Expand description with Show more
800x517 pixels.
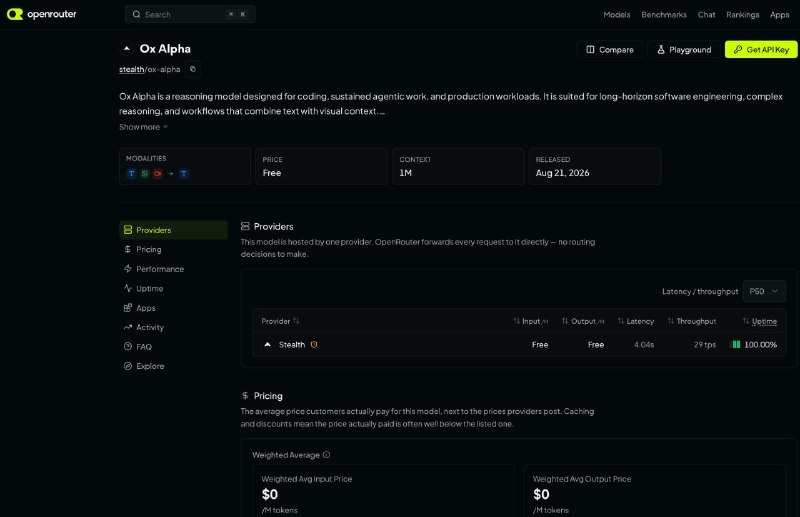pos(143,127)
